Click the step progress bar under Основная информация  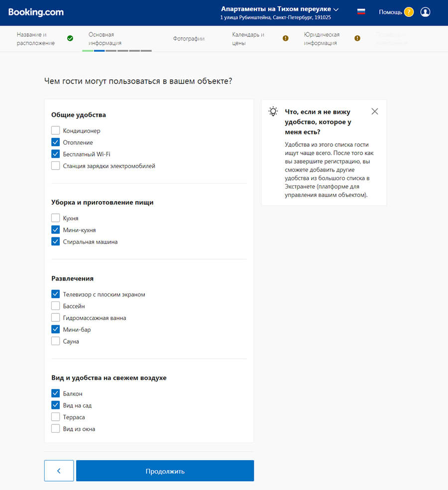117,50
